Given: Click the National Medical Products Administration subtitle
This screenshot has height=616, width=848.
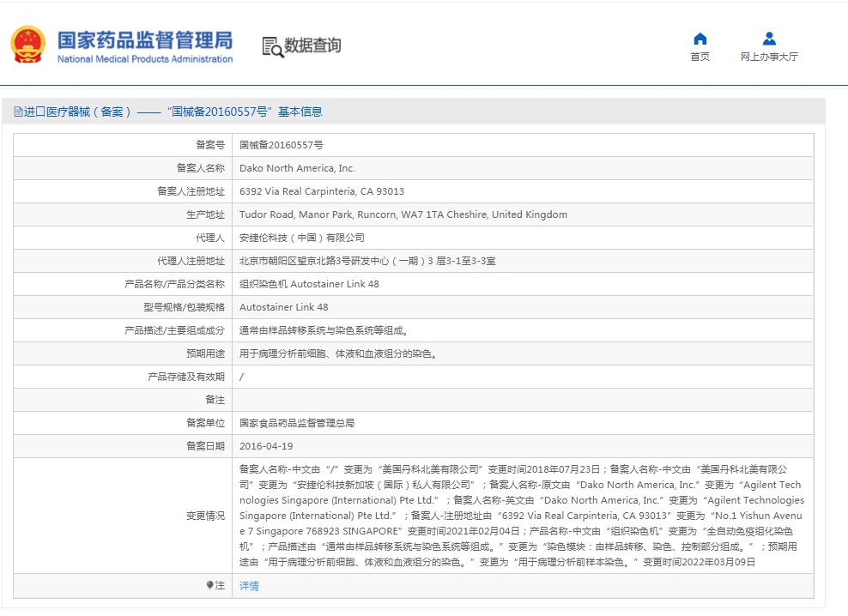Looking at the screenshot, I should point(144,59).
